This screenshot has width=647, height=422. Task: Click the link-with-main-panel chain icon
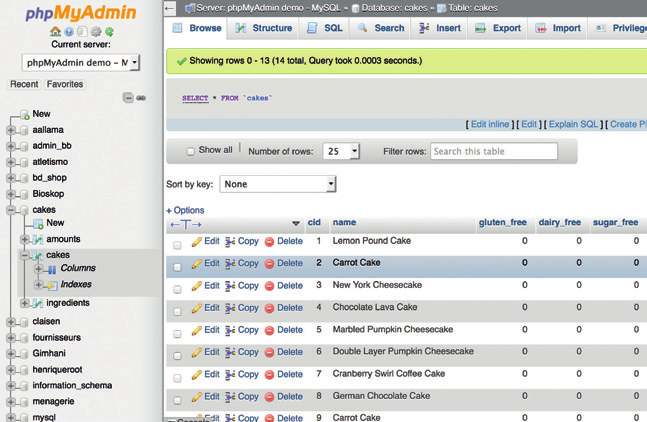click(141, 98)
